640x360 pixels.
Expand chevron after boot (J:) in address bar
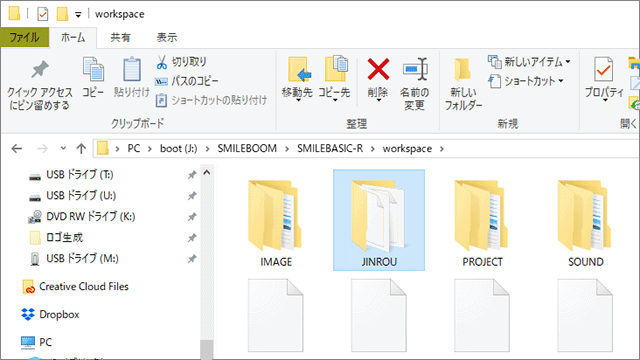click(207, 149)
